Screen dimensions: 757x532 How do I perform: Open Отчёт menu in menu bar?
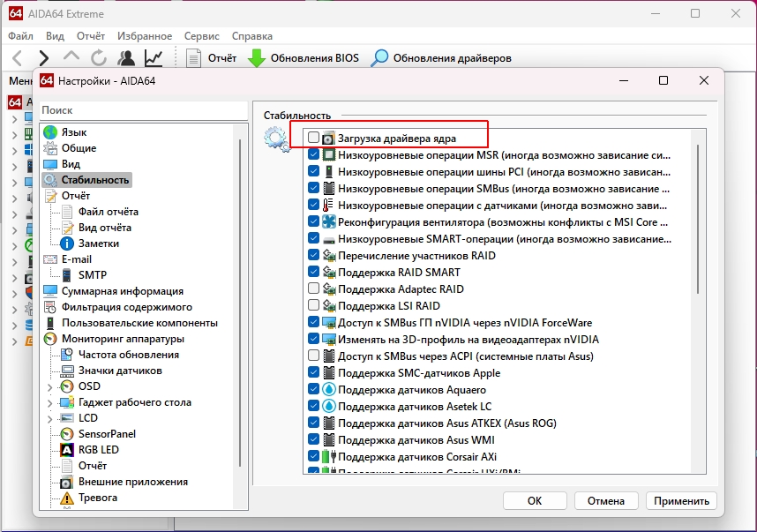click(91, 36)
